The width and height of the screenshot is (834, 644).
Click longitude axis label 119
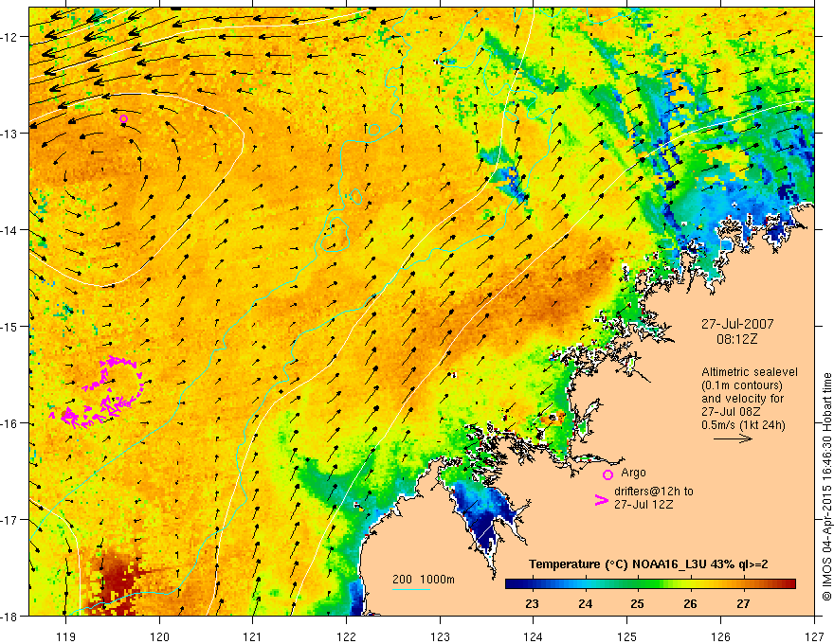[66, 636]
